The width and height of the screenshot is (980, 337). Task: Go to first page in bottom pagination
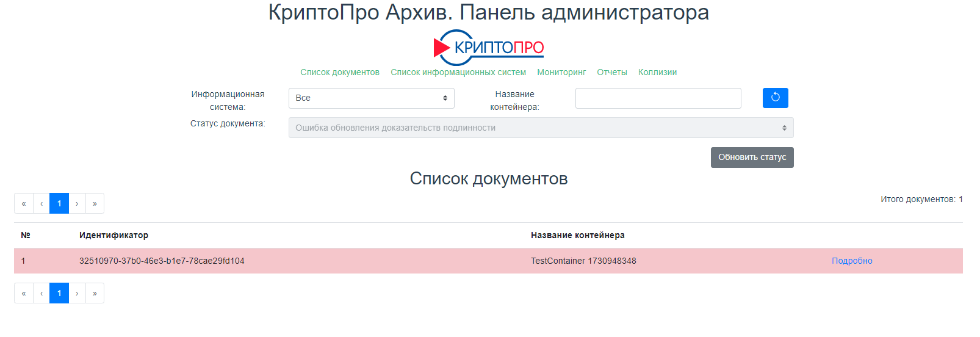pyautogui.click(x=24, y=293)
